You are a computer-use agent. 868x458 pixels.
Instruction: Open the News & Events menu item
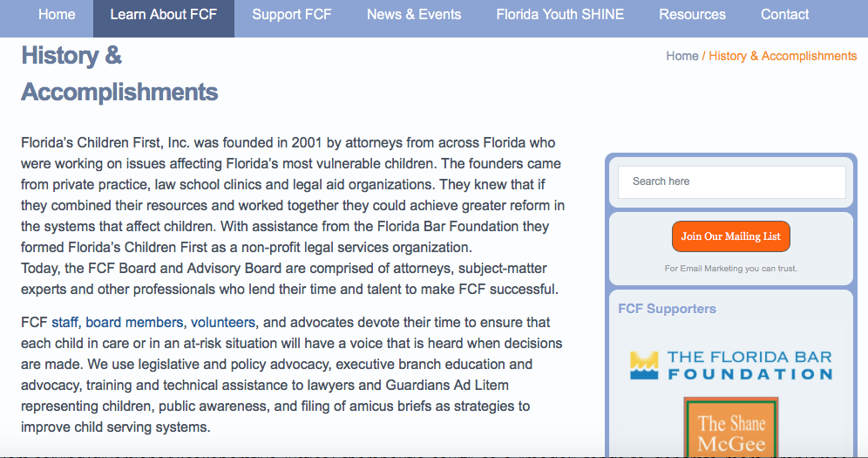[414, 15]
